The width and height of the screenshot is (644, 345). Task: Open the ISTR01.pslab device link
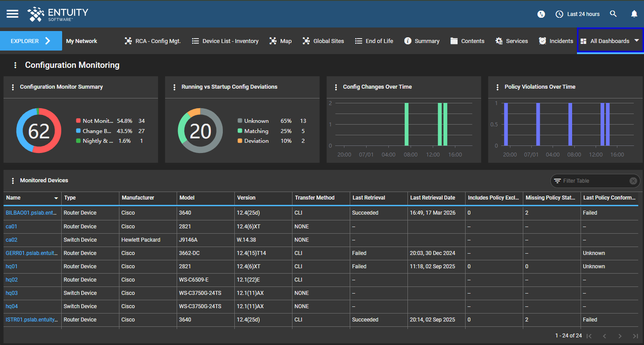point(32,320)
